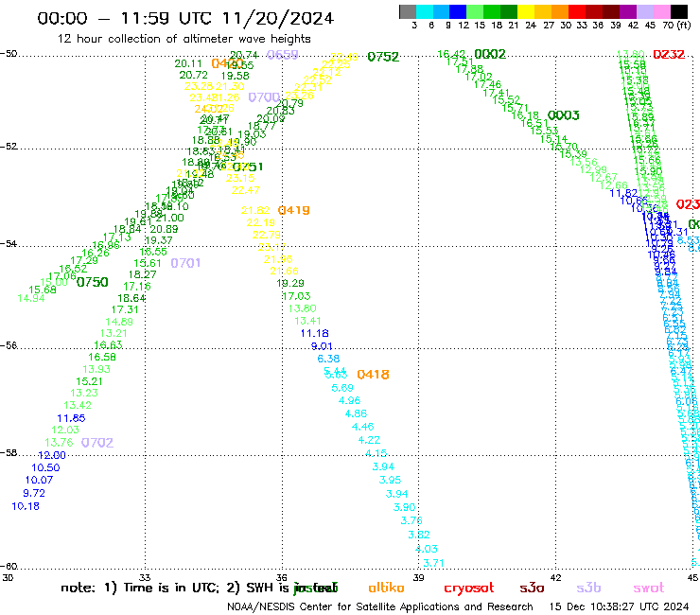
Task: Click the longitude axis label '33'
Action: (145, 578)
